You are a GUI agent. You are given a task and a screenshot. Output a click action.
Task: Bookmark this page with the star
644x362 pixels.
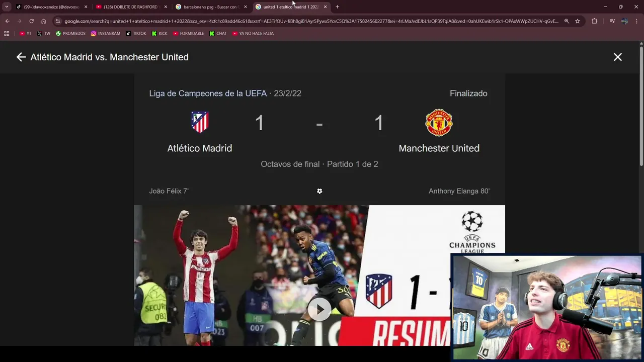pyautogui.click(x=578, y=21)
